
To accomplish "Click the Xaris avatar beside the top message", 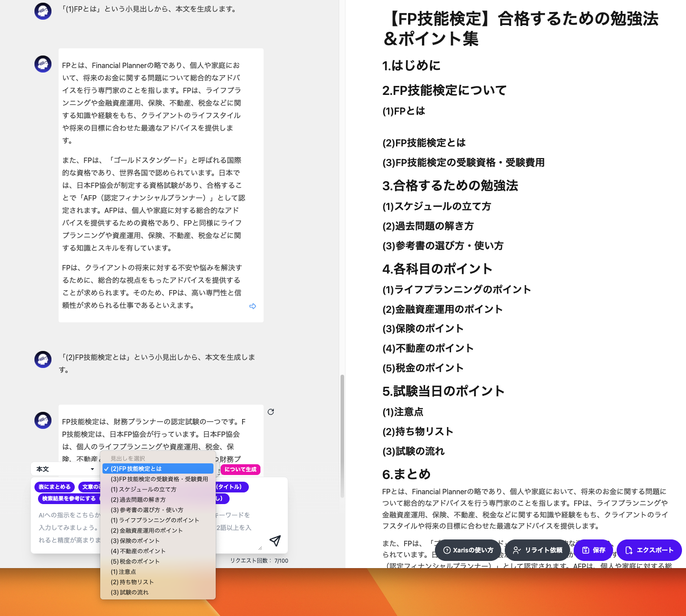I will 43,11.
